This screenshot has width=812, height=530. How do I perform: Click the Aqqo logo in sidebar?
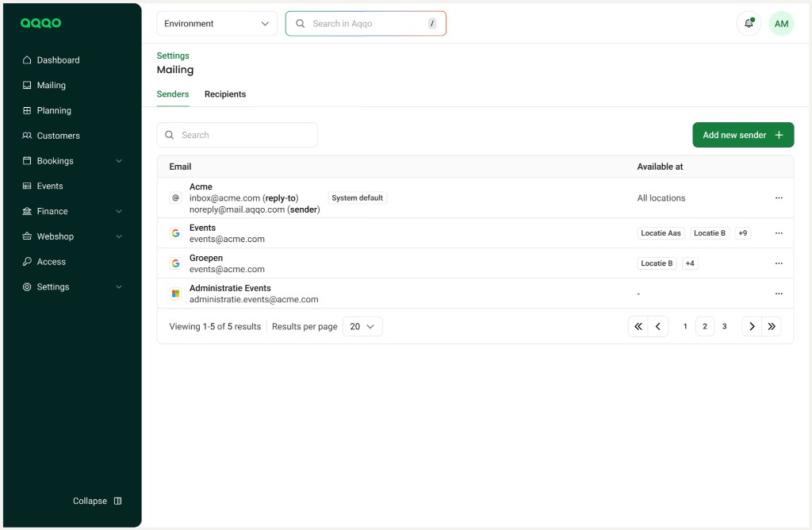tap(40, 23)
